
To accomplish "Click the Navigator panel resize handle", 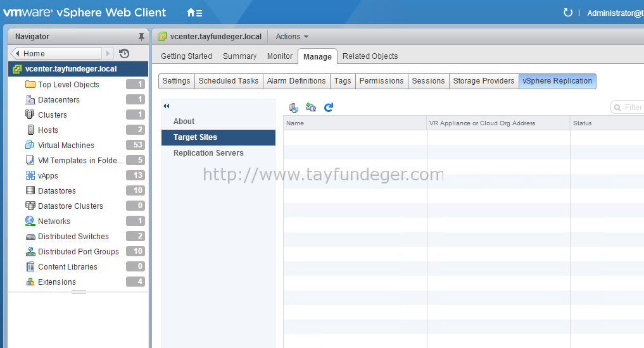I will 79,292.
